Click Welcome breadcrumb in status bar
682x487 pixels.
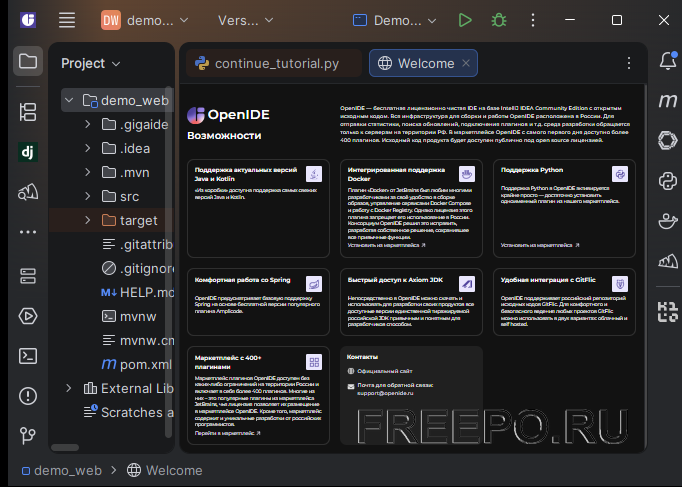(x=164, y=470)
